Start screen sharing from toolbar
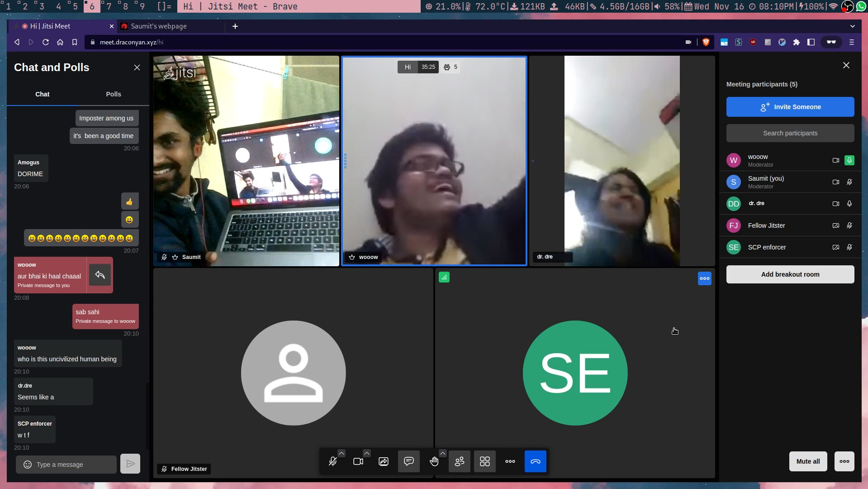 384,461
